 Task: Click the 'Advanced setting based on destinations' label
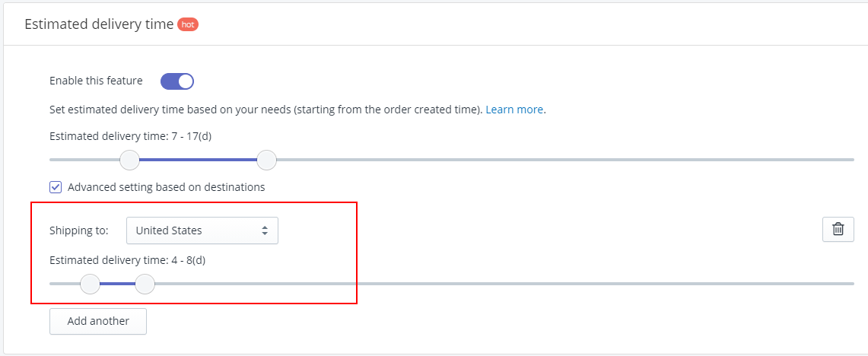coord(166,187)
